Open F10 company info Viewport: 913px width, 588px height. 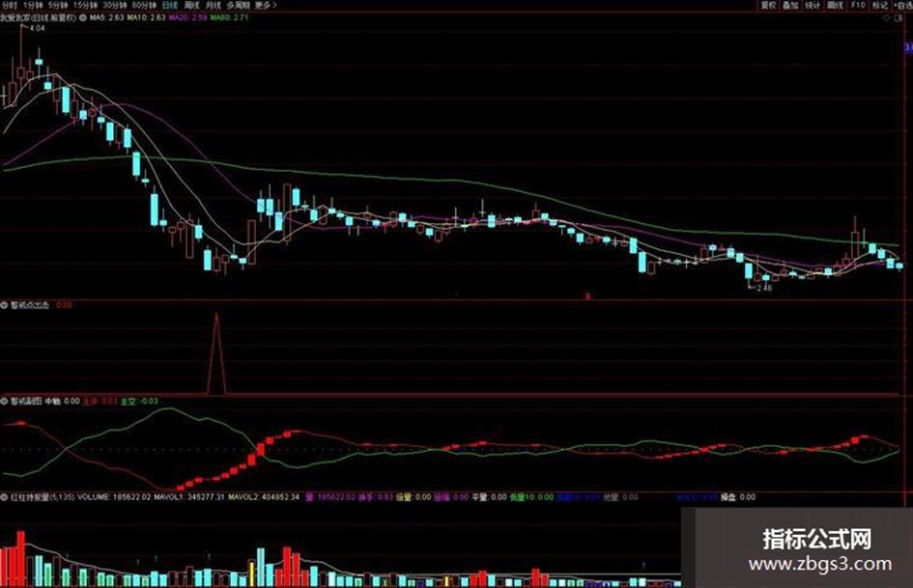pos(858,5)
